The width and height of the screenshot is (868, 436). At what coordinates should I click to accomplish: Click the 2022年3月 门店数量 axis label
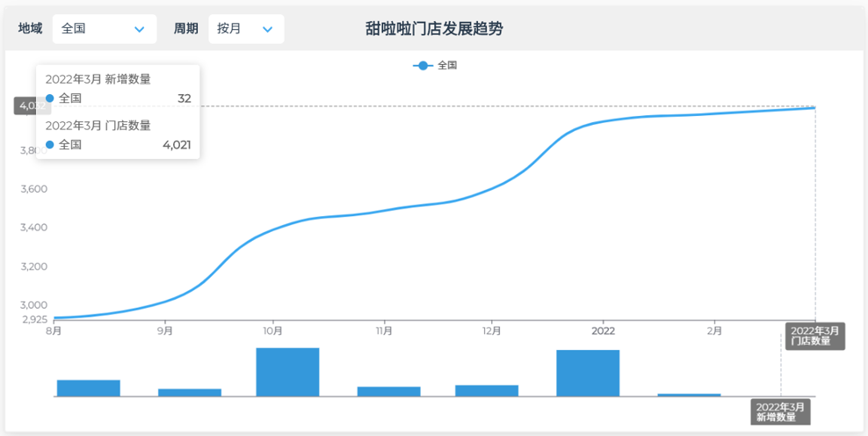(x=814, y=336)
